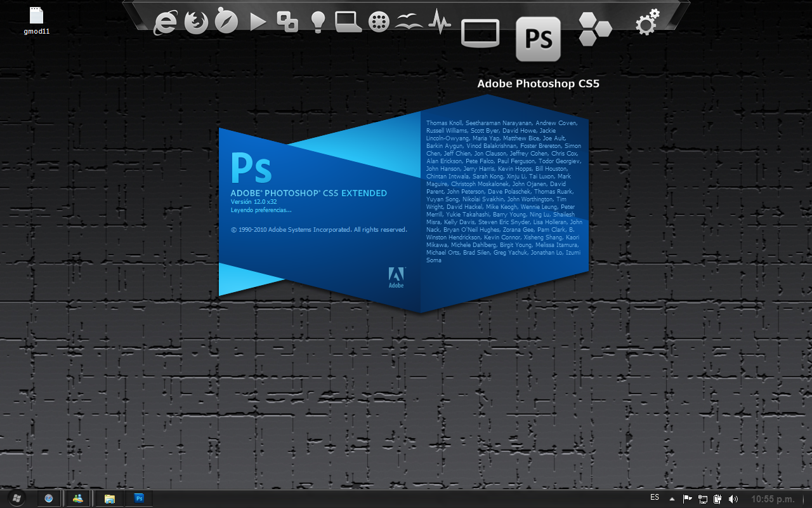Click the 'Adobe Photoshop CS5' dock label
This screenshot has height=508, width=812.
click(x=538, y=83)
